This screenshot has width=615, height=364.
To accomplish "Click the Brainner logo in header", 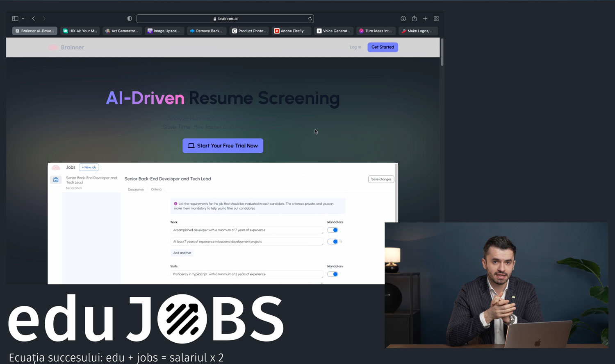I will pos(66,47).
